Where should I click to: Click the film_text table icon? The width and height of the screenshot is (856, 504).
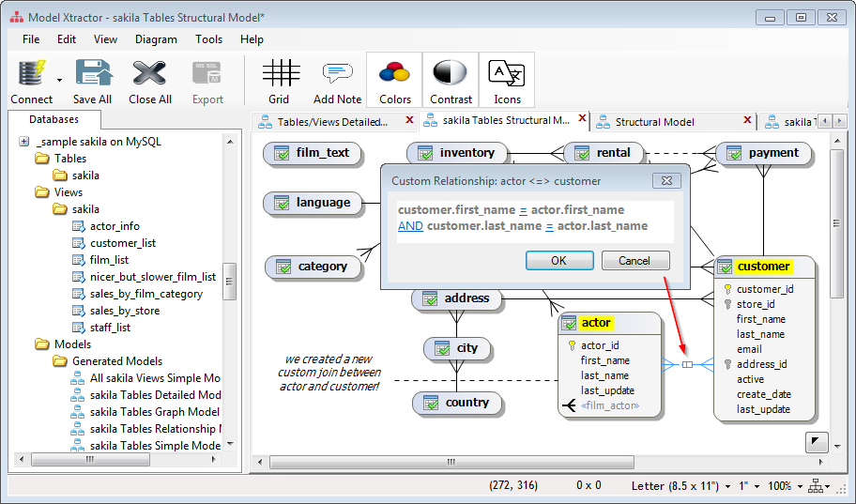click(282, 153)
